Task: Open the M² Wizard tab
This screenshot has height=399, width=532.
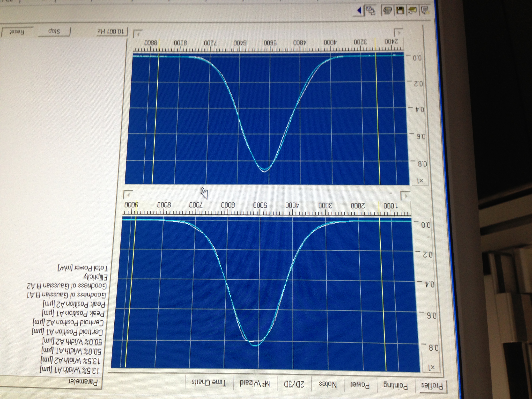Action: click(x=255, y=383)
